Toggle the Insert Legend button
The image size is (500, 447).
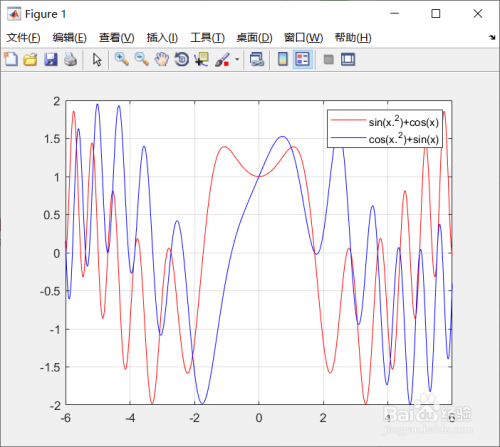[x=303, y=60]
